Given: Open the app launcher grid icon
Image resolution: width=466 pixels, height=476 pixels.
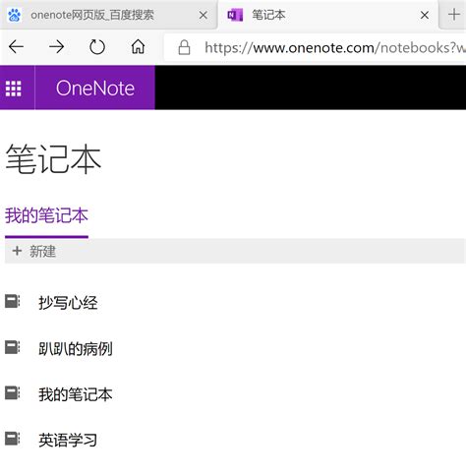Looking at the screenshot, I should point(14,89).
